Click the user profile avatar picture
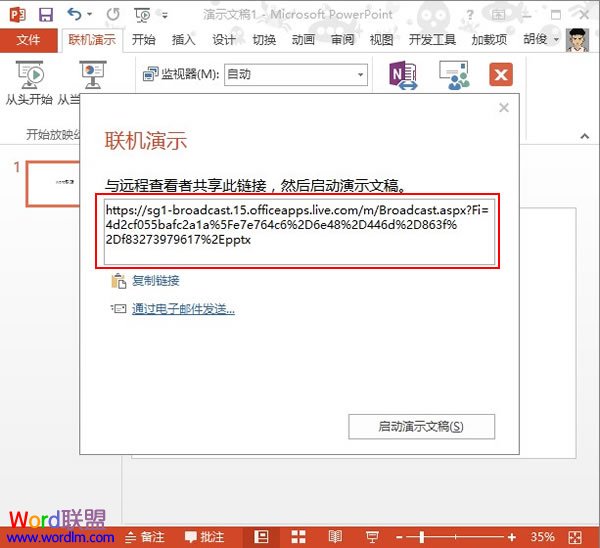Viewport: 600px width, 548px height. point(577,40)
